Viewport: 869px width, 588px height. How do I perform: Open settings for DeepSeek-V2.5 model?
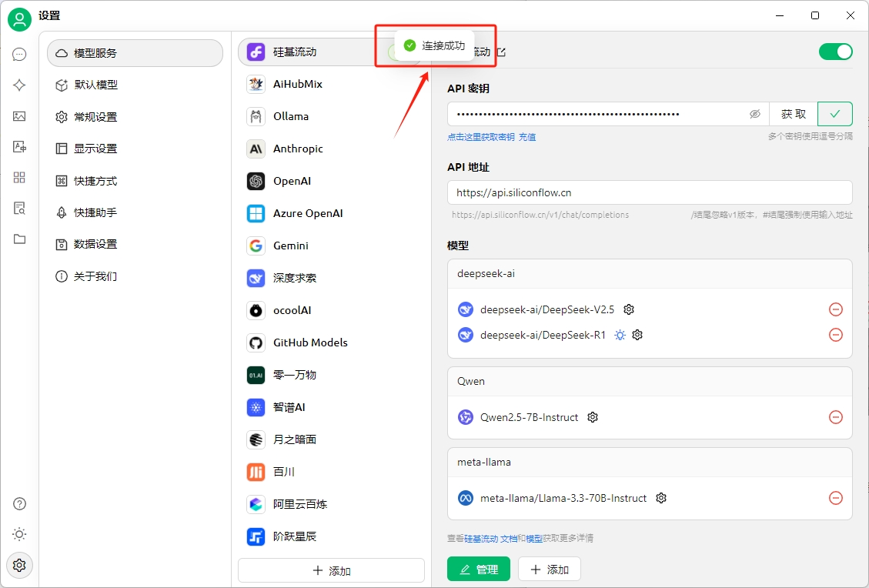click(x=629, y=309)
